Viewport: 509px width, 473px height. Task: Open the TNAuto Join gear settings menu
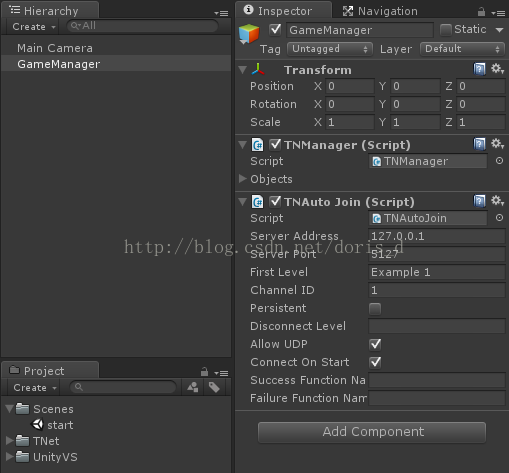pyautogui.click(x=497, y=201)
